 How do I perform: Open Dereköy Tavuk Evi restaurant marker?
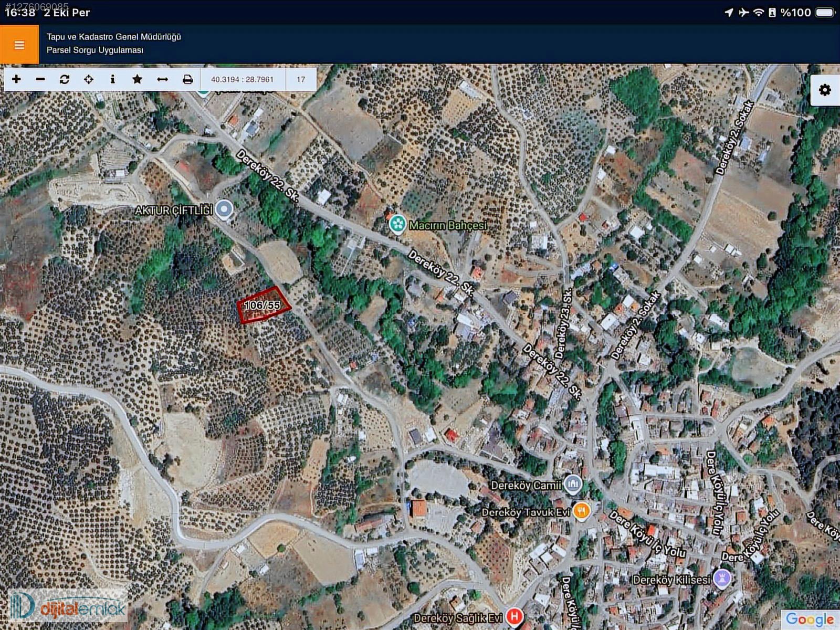click(581, 511)
